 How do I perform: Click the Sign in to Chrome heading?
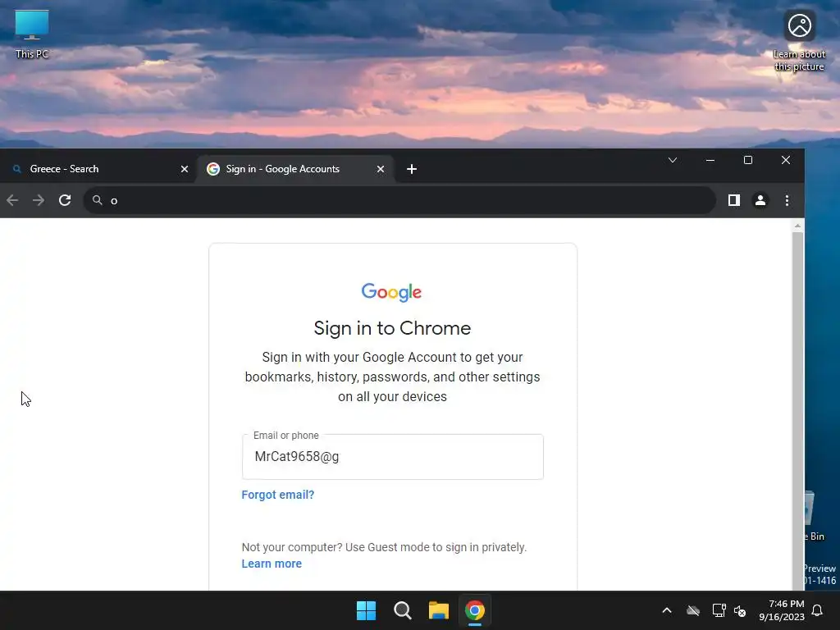click(392, 328)
